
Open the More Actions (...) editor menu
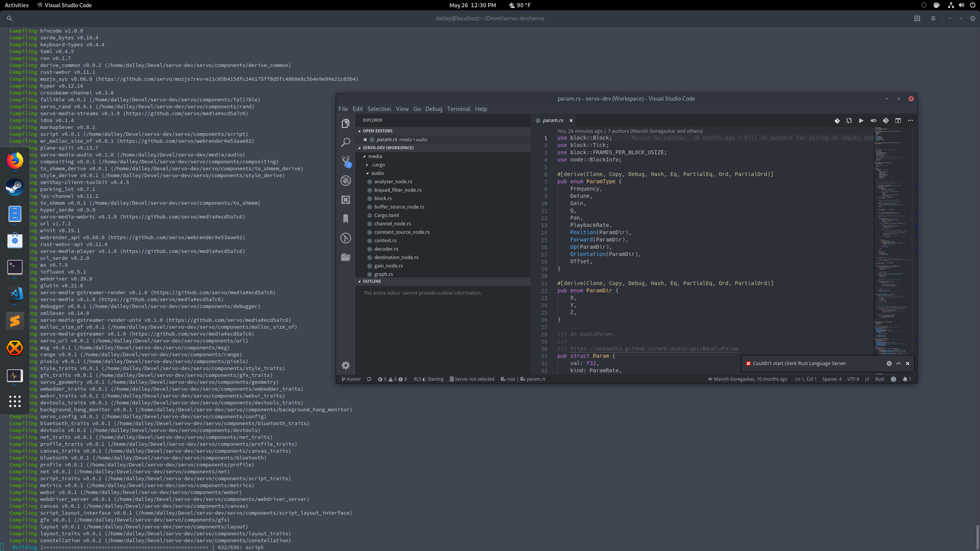(x=911, y=121)
